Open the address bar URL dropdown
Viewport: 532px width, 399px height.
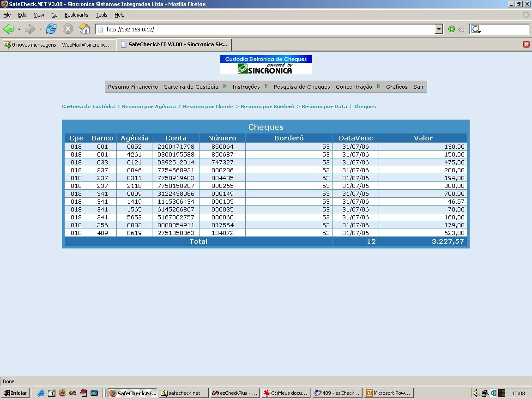(439, 29)
